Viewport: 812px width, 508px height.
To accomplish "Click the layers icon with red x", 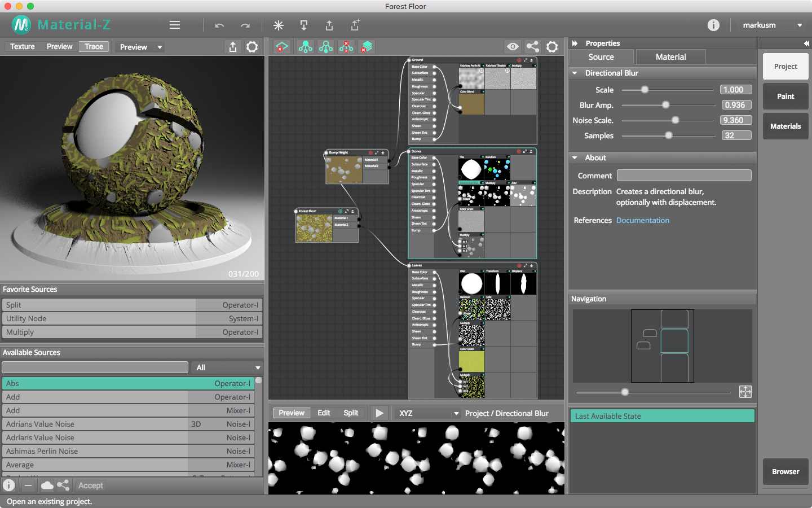I will (367, 47).
